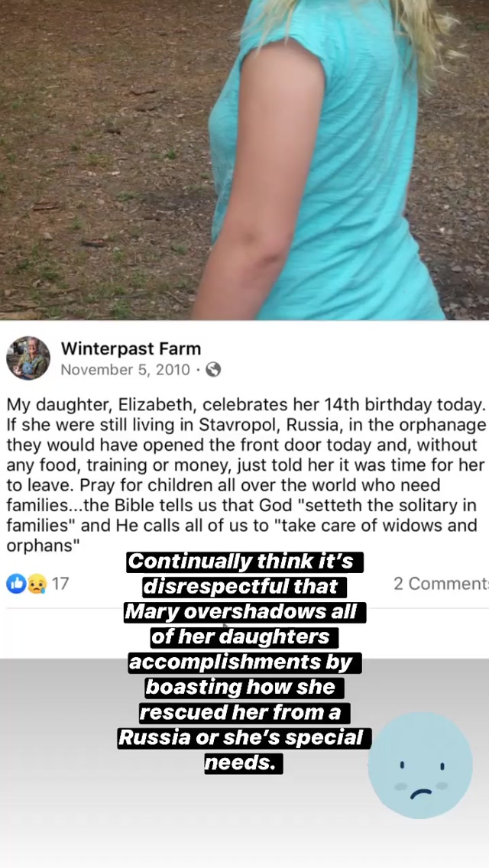Tap the blue thumbs-up reaction icon

[x=16, y=584]
